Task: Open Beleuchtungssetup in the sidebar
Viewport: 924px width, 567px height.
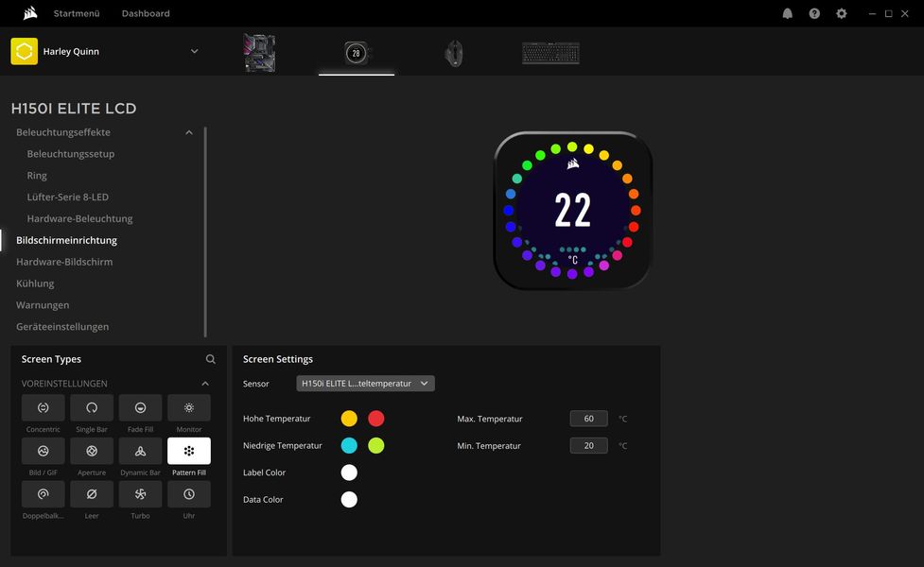Action: (x=71, y=154)
